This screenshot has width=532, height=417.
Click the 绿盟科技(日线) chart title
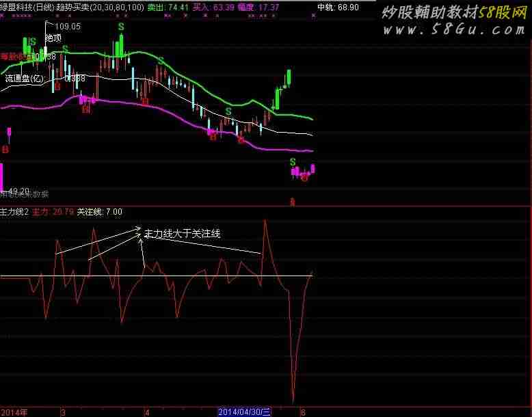[28, 7]
